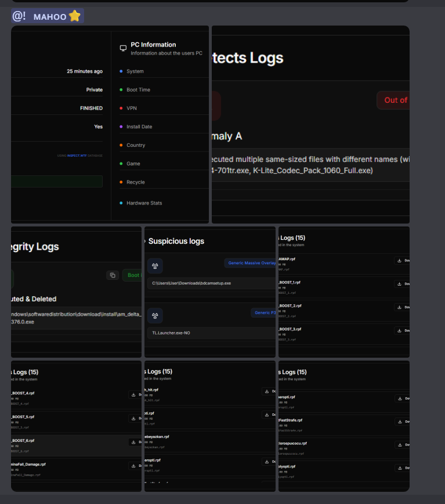Click the ebeyazkan.rpf file name
Image resolution: width=445 pixels, height=504 pixels.
(157, 437)
